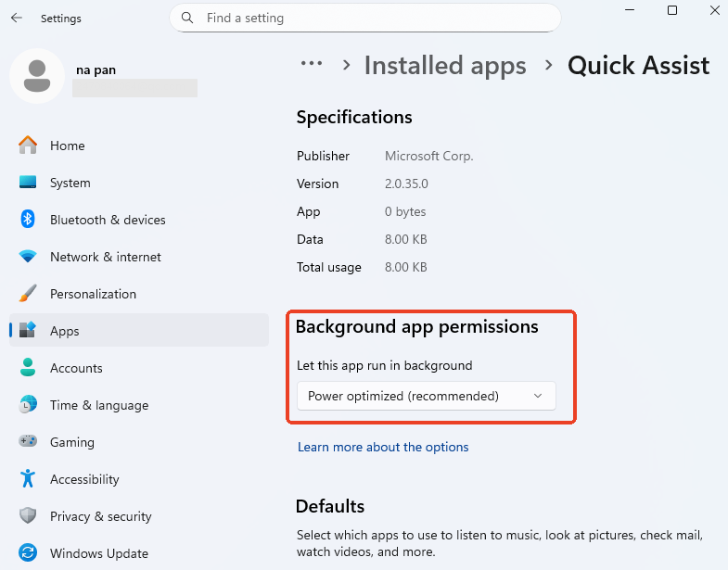Screen dimensions: 728x570
Task: Go back with the back arrow
Action: pyautogui.click(x=17, y=18)
